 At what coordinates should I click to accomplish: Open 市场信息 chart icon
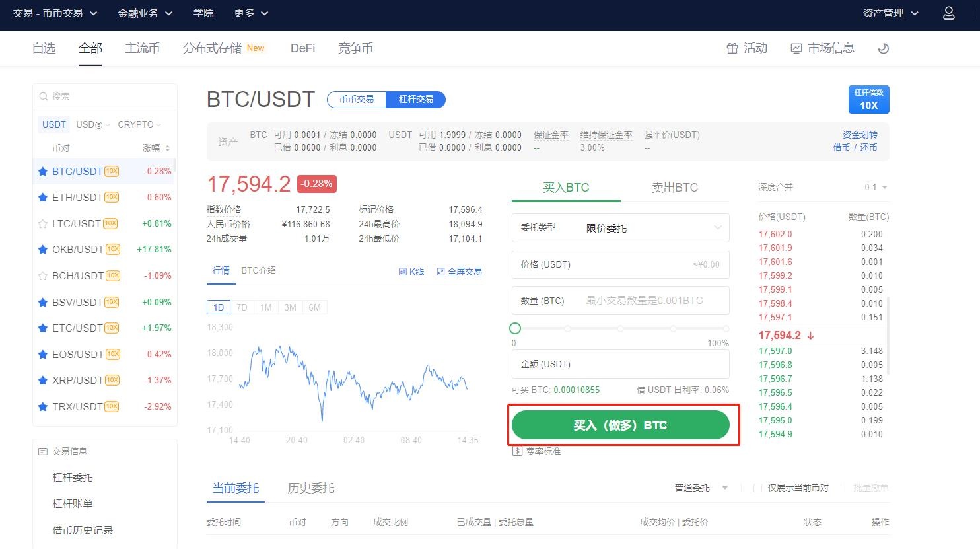coord(796,48)
